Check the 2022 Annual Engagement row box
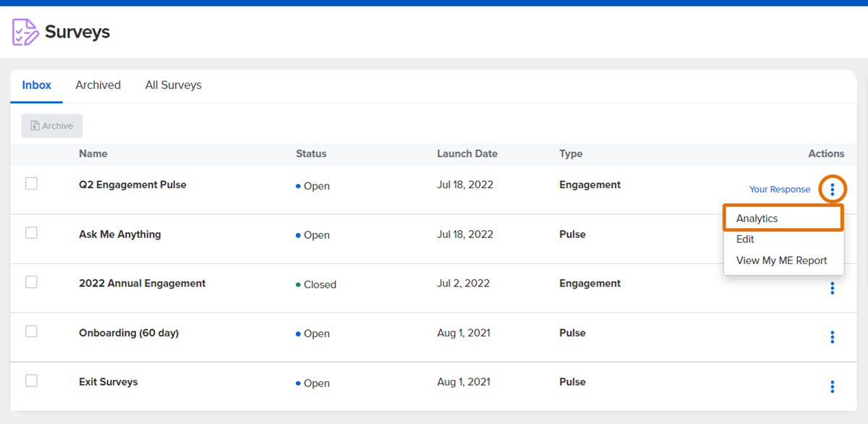The height and width of the screenshot is (424, 868). point(31,282)
